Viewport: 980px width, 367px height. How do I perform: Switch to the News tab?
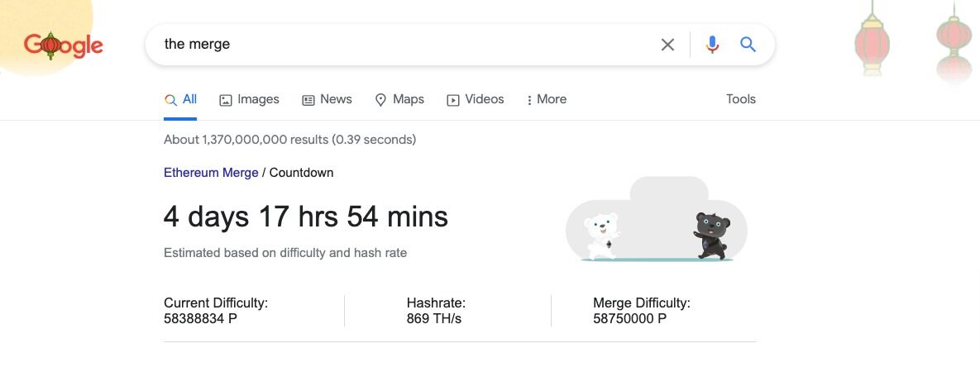coord(336,99)
